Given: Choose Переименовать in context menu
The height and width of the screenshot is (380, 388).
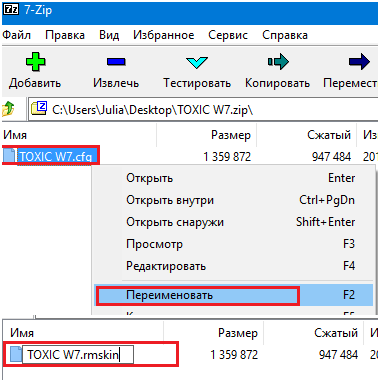Looking at the screenshot, I should pyautogui.click(x=233, y=295).
